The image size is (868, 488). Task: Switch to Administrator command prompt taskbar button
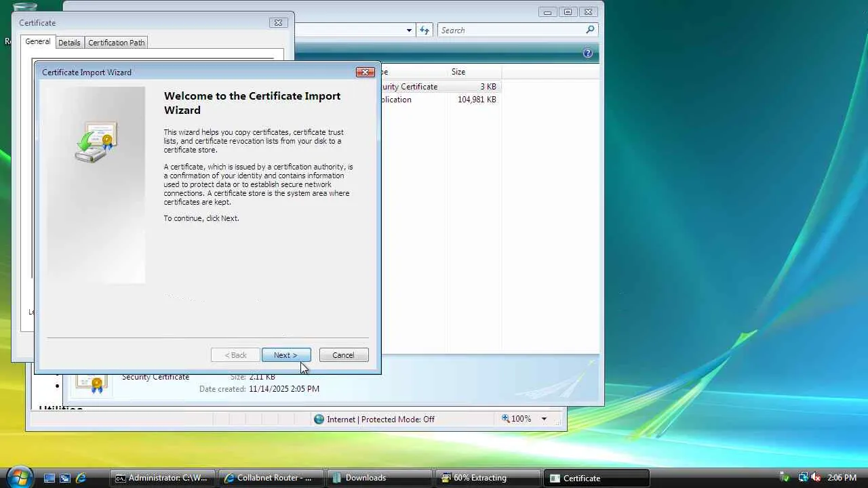click(163, 478)
